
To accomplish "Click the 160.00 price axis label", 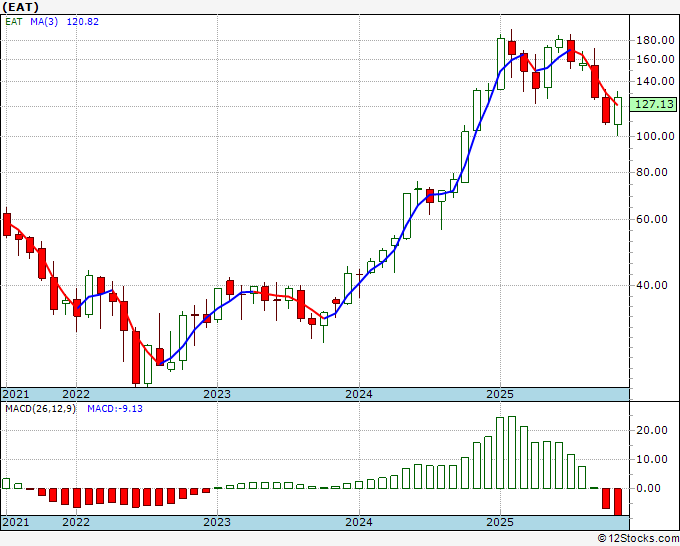I will point(655,59).
